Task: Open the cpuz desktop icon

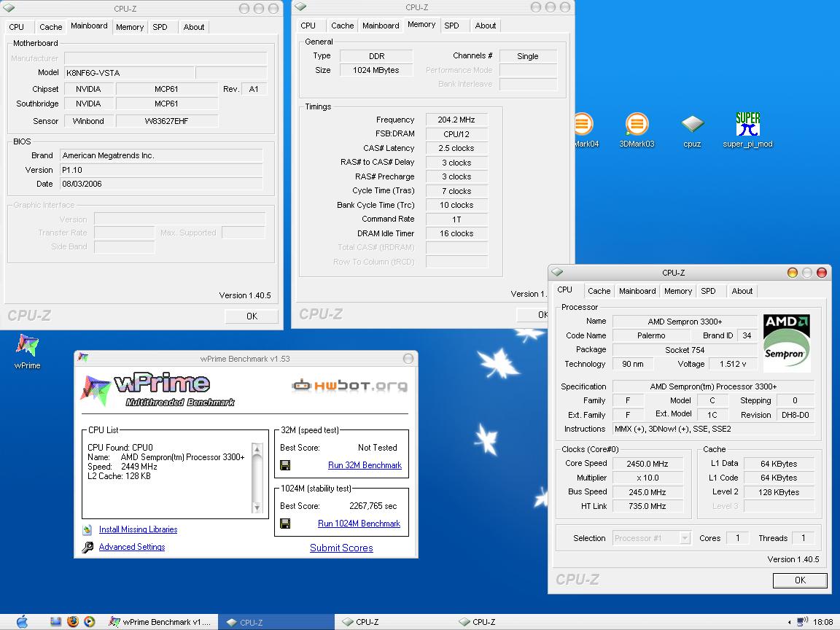Action: click(692, 124)
